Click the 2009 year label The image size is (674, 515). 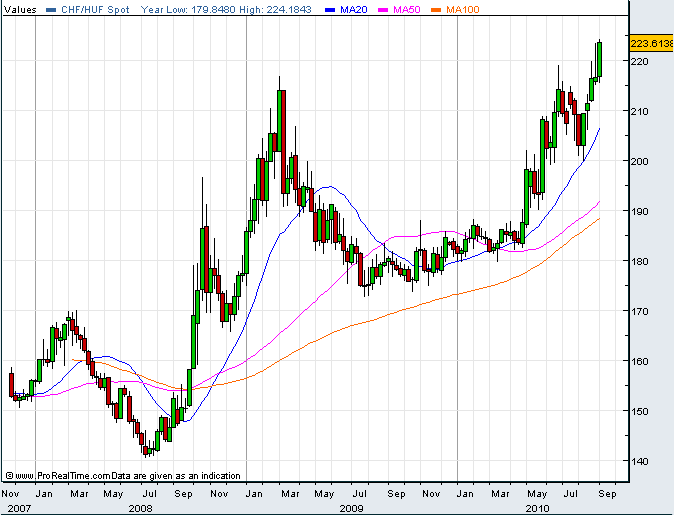[x=352, y=509]
